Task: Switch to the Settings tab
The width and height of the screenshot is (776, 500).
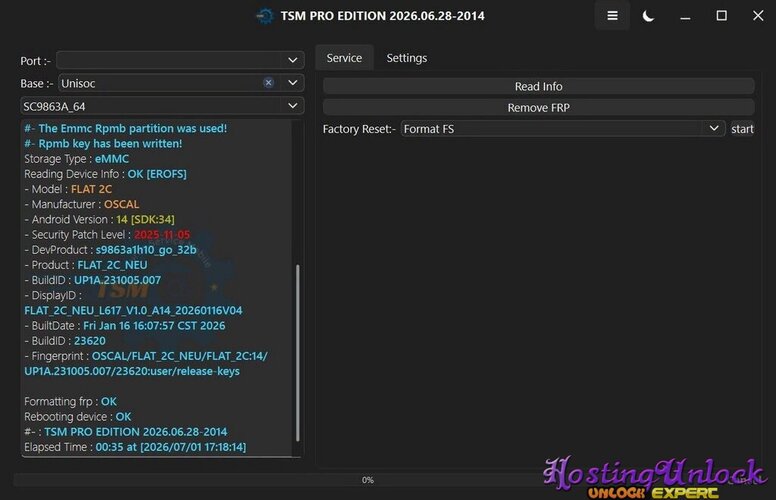Action: [406, 58]
